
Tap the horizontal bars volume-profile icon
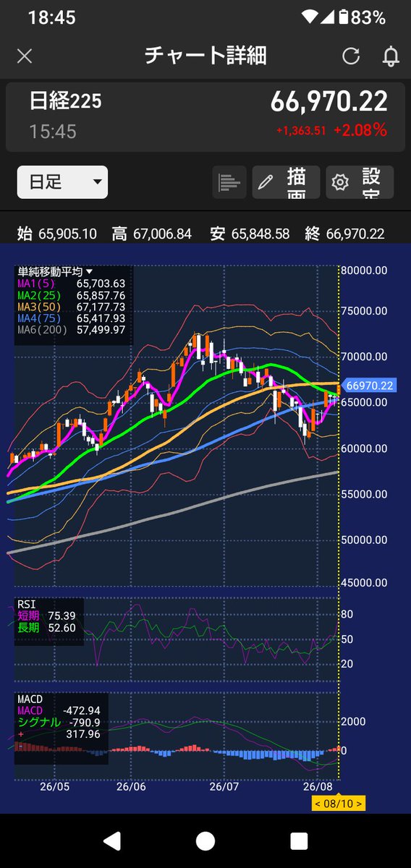[x=229, y=182]
